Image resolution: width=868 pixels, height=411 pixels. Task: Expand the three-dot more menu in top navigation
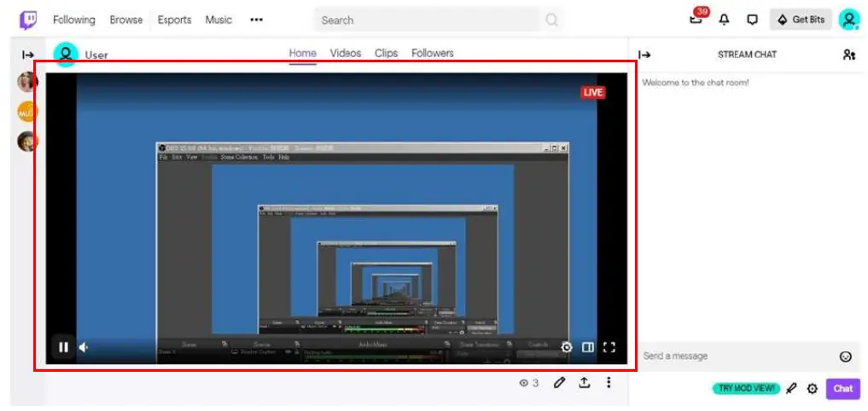tap(256, 20)
